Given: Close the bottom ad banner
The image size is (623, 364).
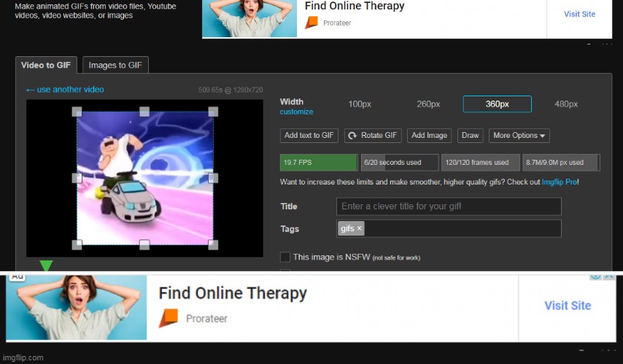Looking at the screenshot, I should (x=609, y=276).
